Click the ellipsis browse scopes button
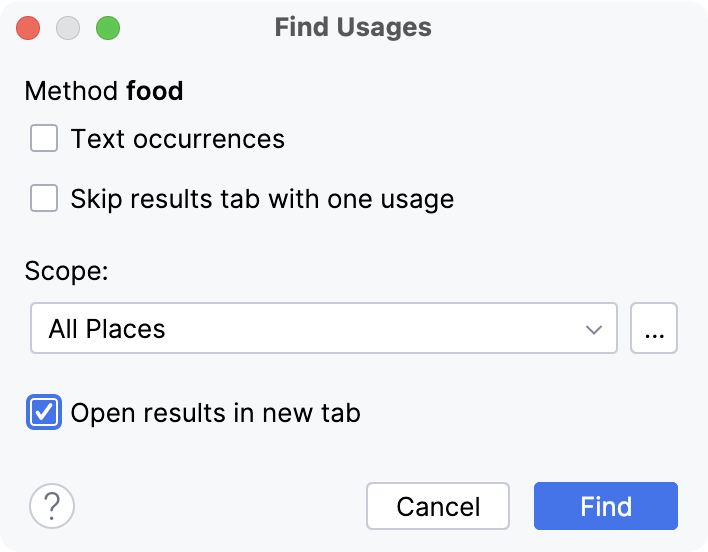Image resolution: width=708 pixels, height=552 pixels. click(654, 329)
